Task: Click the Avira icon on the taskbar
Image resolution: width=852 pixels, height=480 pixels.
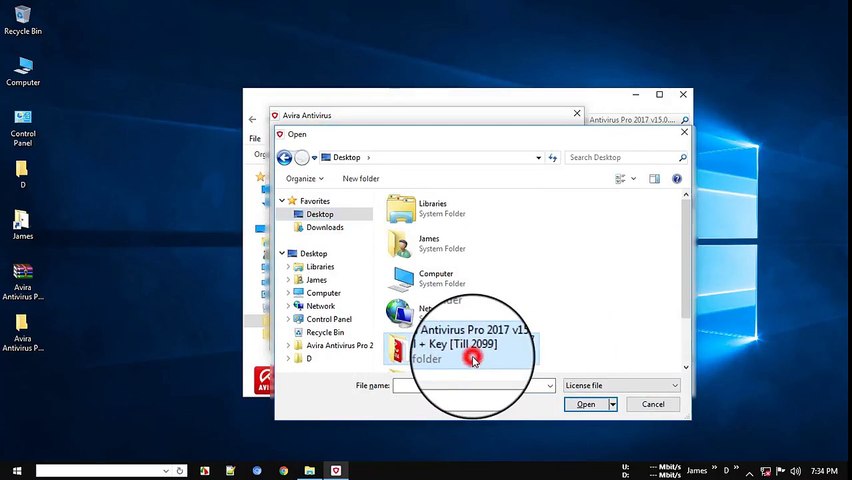Action: pos(336,471)
